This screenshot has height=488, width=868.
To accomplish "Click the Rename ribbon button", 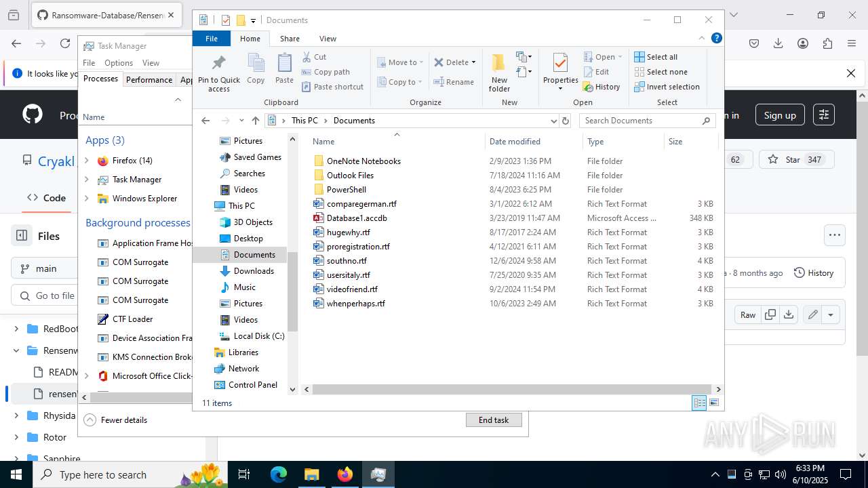I will pyautogui.click(x=454, y=82).
